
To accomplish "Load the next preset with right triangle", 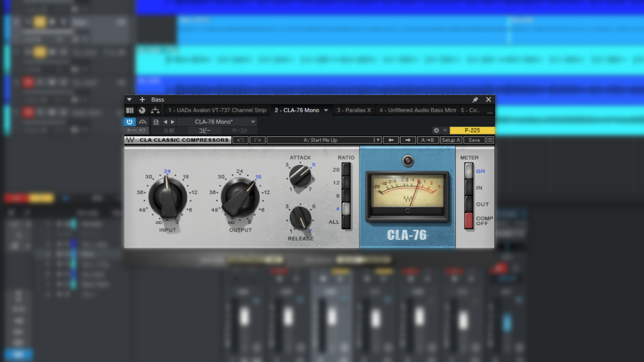I will click(173, 122).
